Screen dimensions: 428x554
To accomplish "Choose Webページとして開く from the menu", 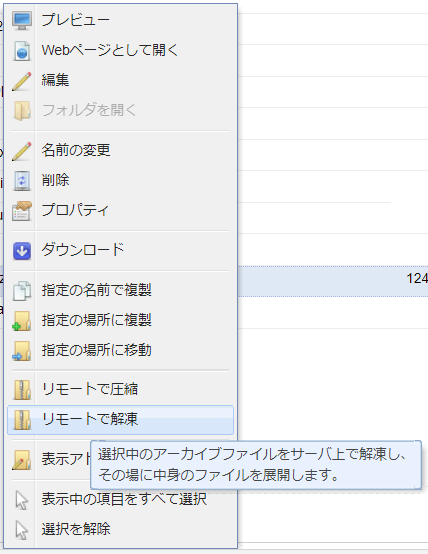I will [x=121, y=51].
